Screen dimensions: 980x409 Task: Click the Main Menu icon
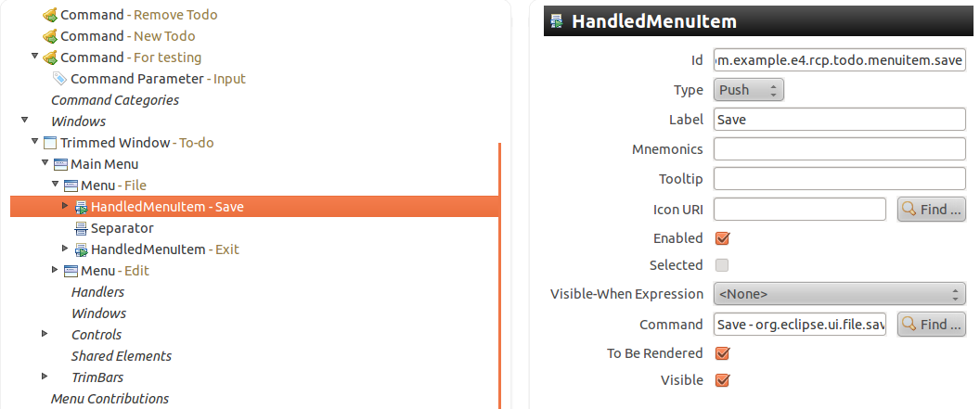(60, 164)
